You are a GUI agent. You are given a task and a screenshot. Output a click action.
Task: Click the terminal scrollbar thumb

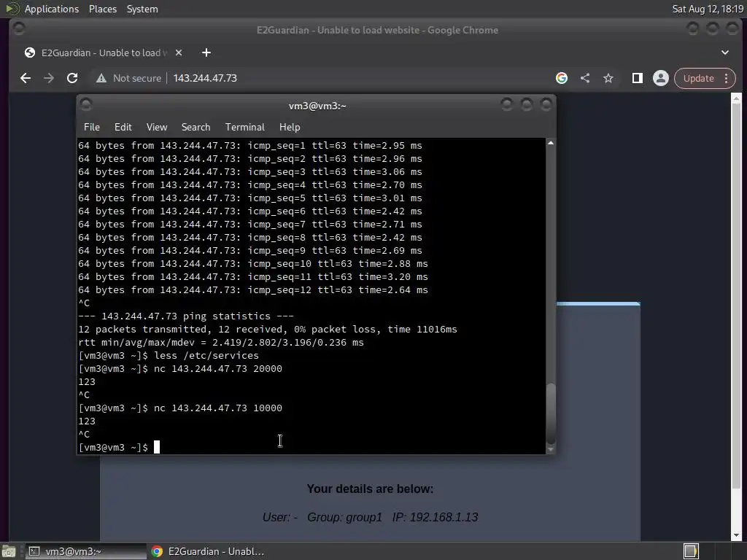551,413
